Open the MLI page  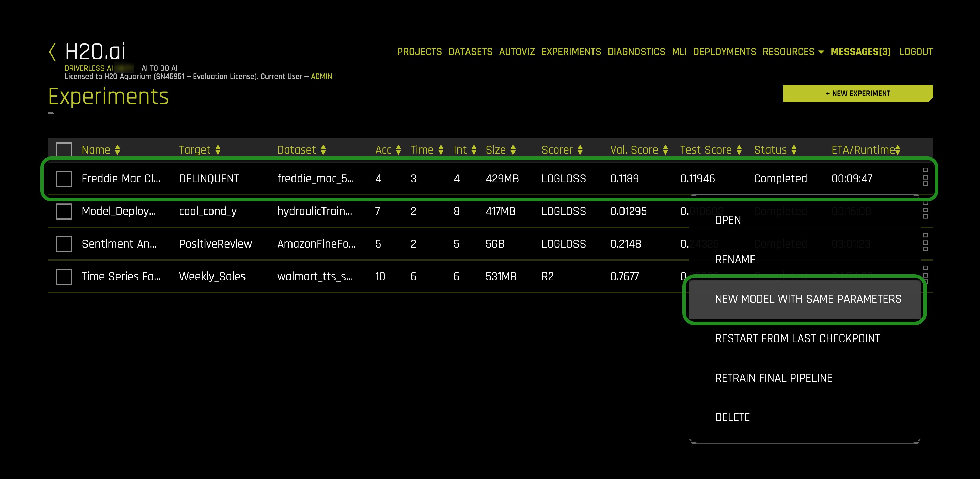679,52
